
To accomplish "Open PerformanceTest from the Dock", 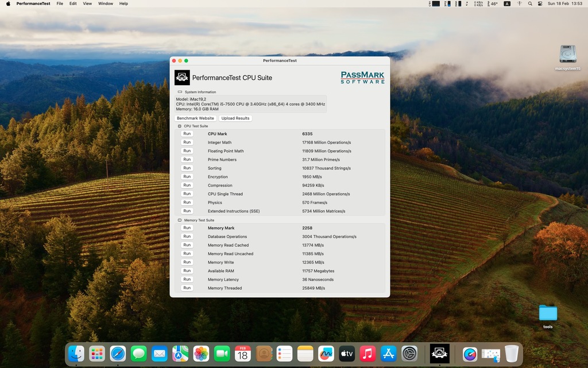I will point(440,354).
